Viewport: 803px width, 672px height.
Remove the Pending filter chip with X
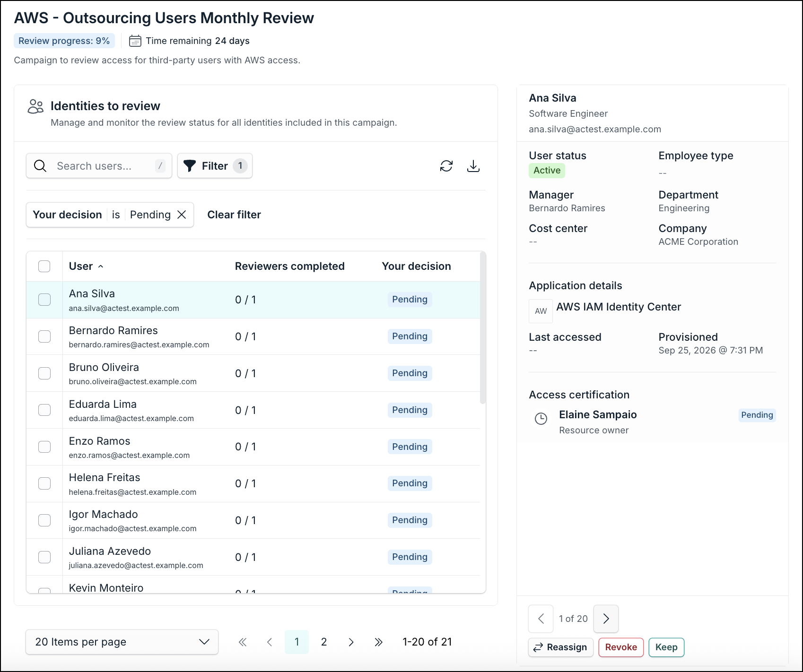click(x=182, y=215)
